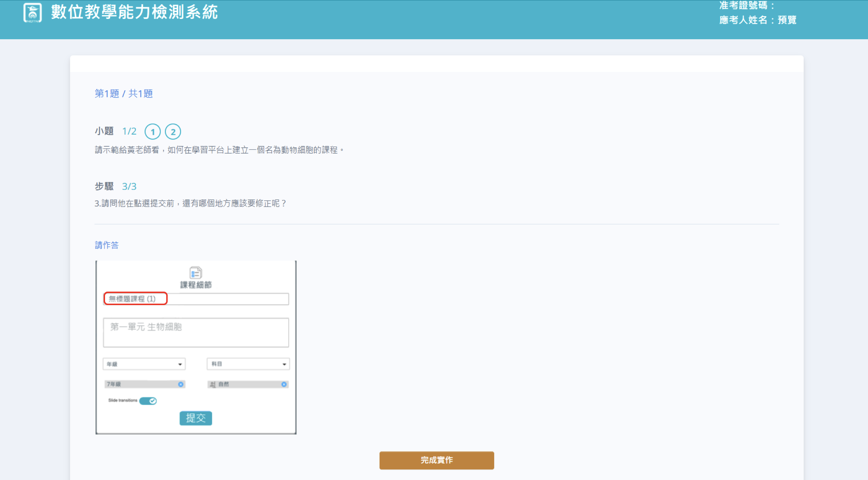The image size is (868, 480).
Task: Open the 年級 grade dropdown
Action: coord(144,364)
